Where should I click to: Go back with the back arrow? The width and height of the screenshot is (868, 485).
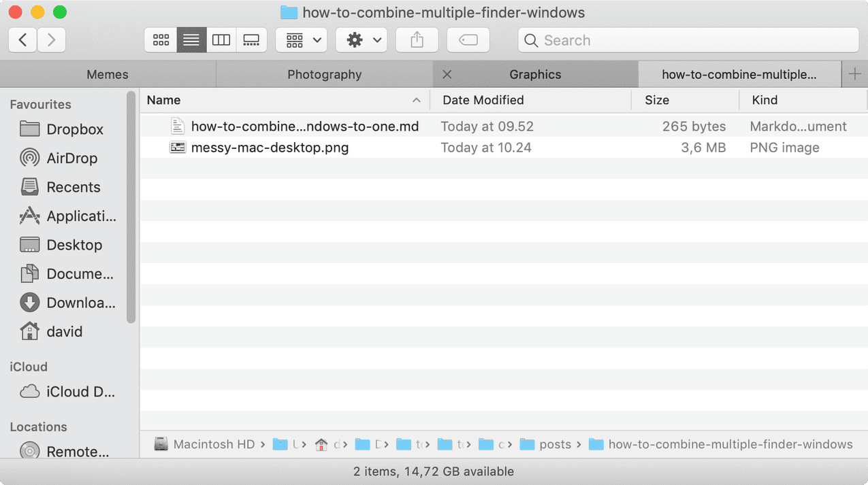point(22,40)
